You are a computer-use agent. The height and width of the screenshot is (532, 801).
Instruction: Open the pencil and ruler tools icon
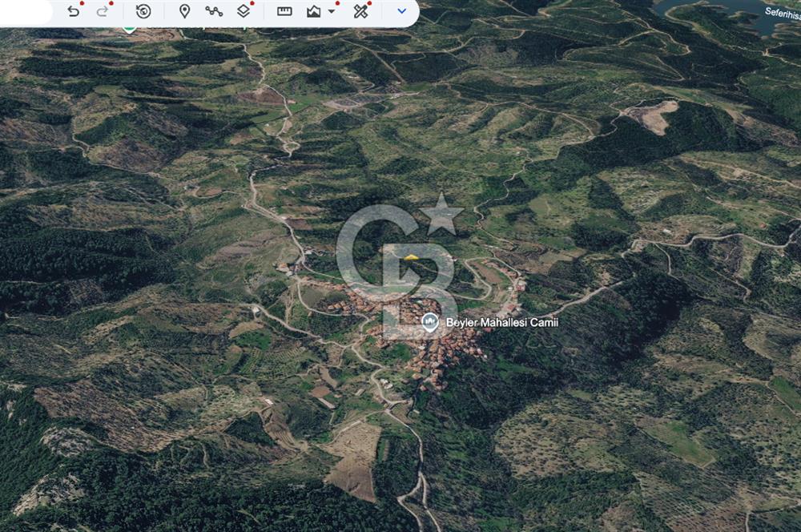pos(361,11)
